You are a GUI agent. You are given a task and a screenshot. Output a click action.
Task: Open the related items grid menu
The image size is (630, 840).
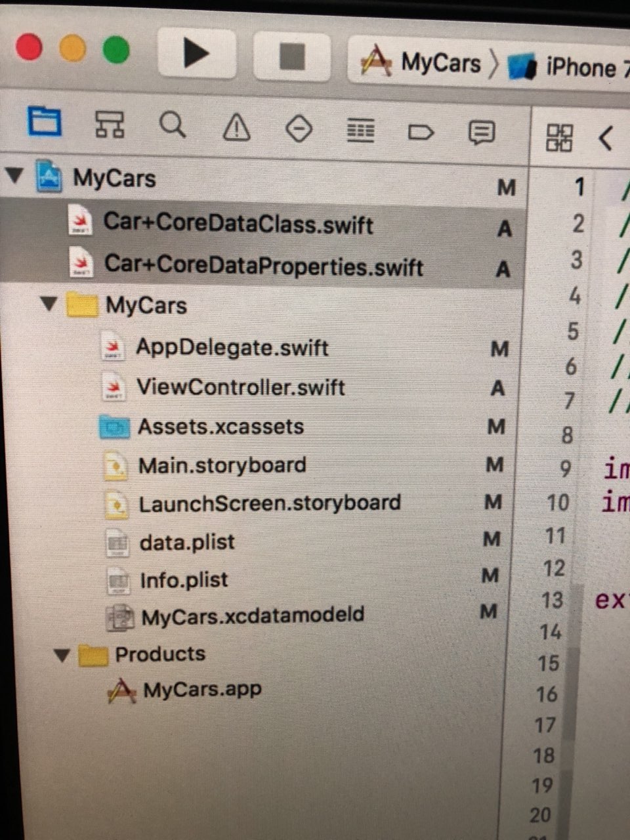559,138
